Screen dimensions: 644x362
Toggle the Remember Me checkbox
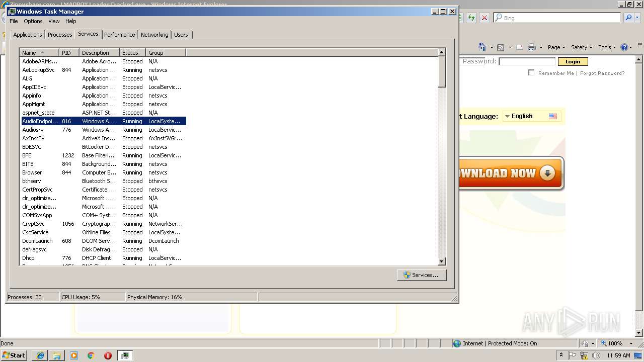tap(531, 72)
